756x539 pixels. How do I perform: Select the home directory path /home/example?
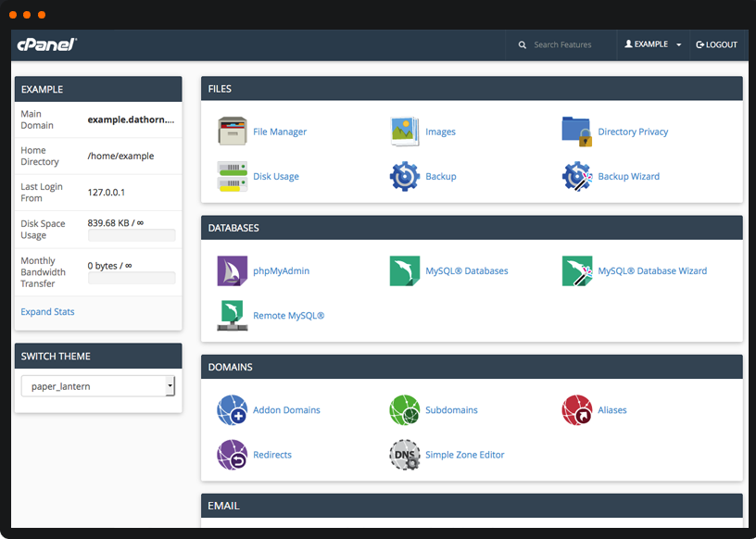coord(120,156)
